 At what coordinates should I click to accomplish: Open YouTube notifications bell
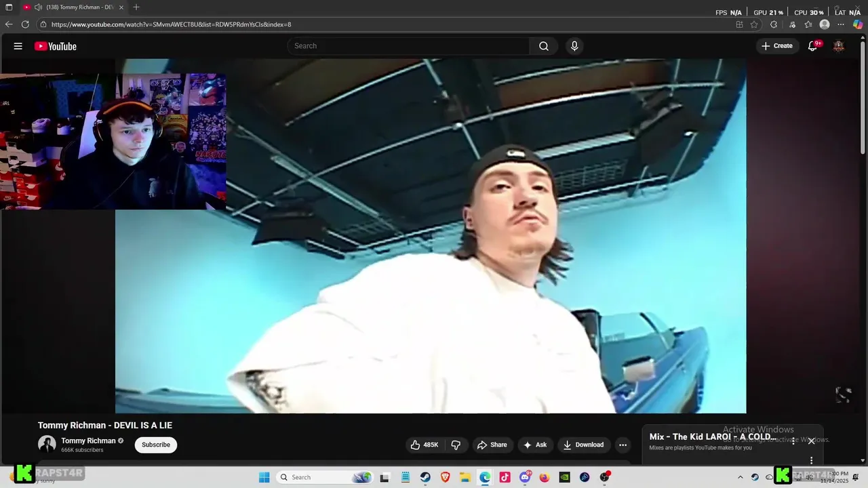tap(812, 46)
